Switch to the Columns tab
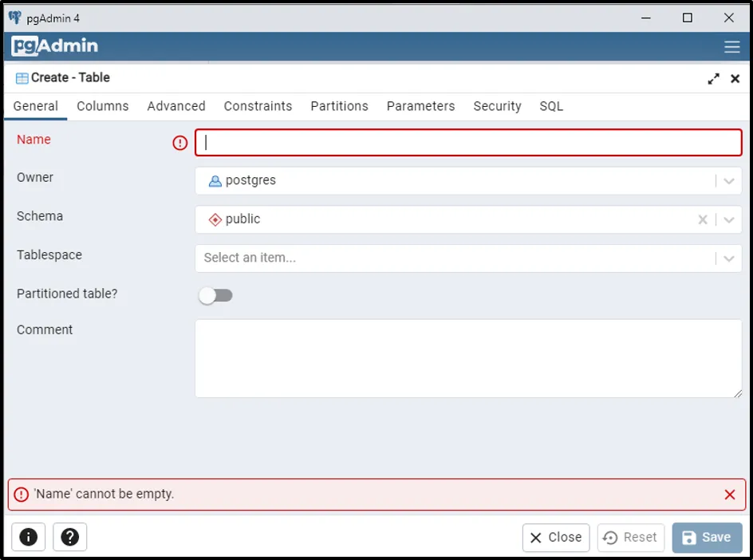The height and width of the screenshot is (560, 753). pos(103,106)
